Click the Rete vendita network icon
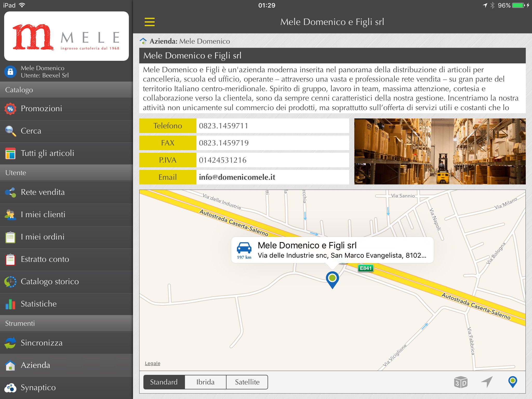The width and height of the screenshot is (532, 399). [10, 192]
